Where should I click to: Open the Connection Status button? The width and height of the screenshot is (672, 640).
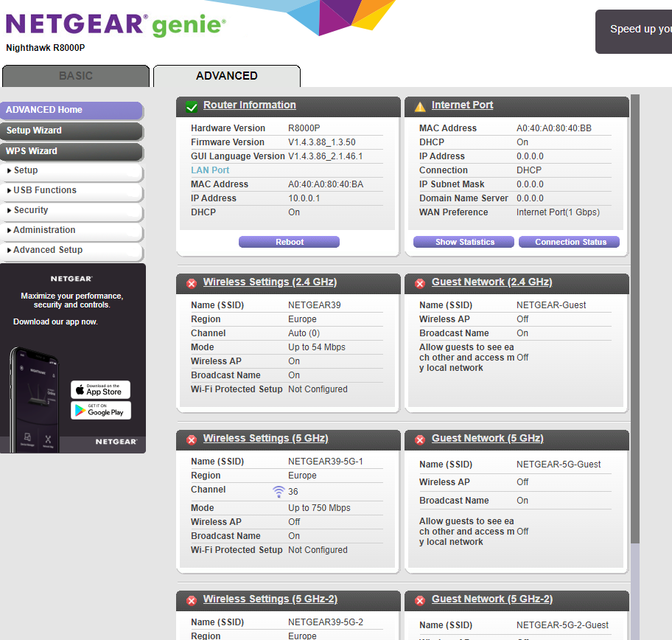(570, 242)
